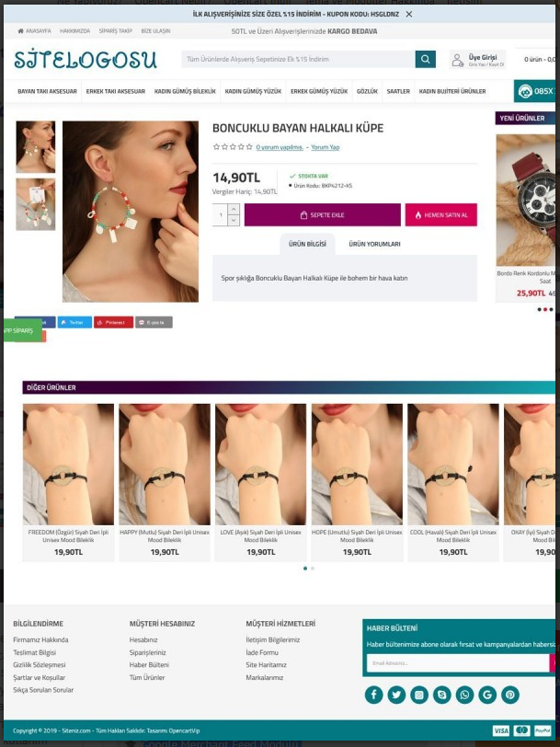Open the WhatsApp footer icon

point(464,695)
